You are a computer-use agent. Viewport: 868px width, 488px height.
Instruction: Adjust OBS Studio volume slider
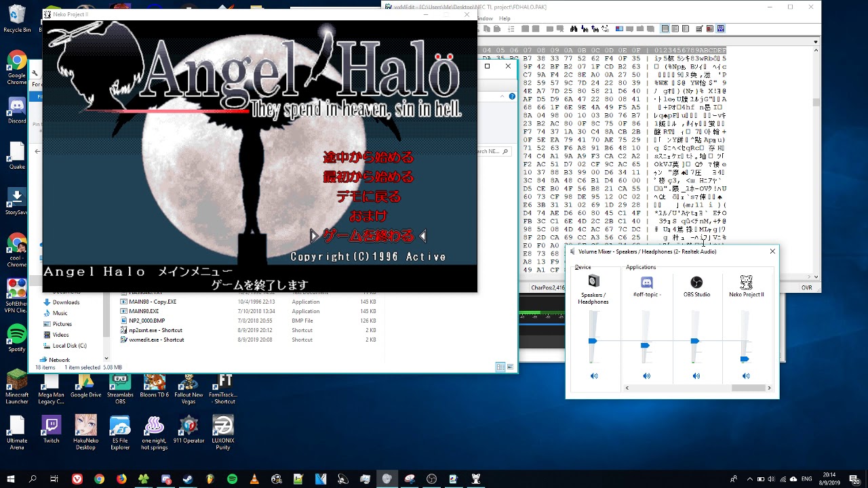pos(694,341)
